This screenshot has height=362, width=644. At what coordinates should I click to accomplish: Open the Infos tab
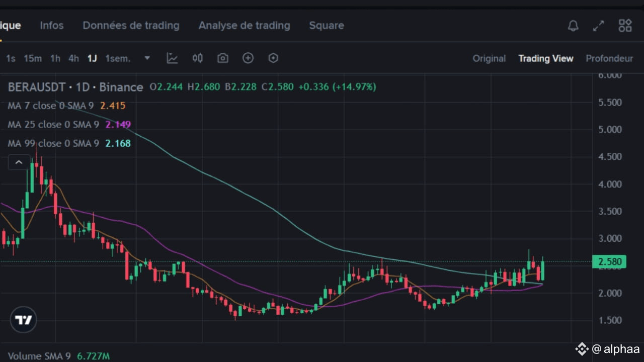coord(52,25)
